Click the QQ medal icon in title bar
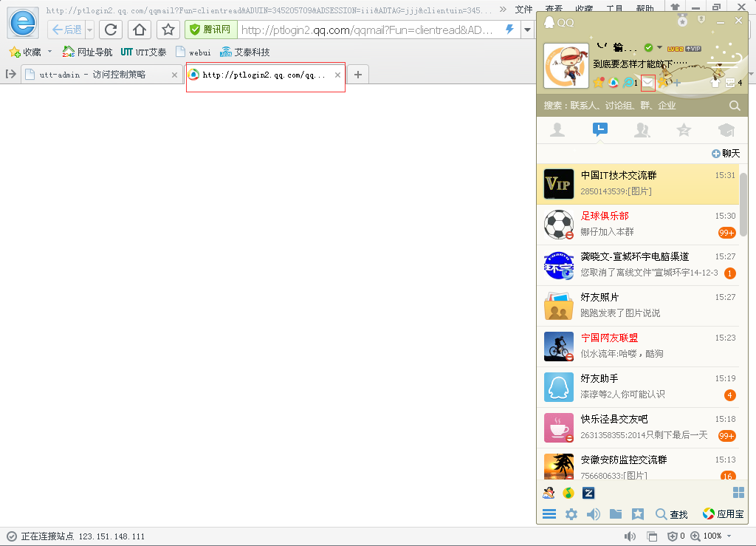The image size is (756, 546). coord(682,20)
